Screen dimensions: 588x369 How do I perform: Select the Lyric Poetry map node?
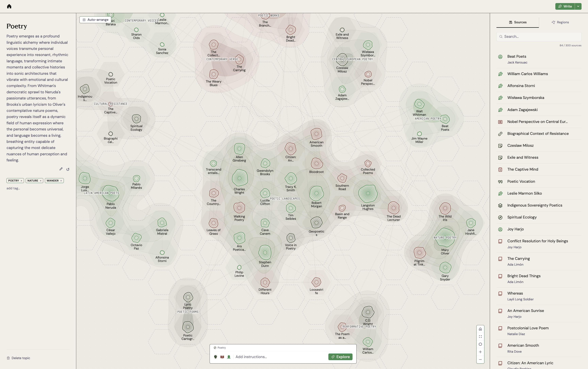tap(188, 297)
